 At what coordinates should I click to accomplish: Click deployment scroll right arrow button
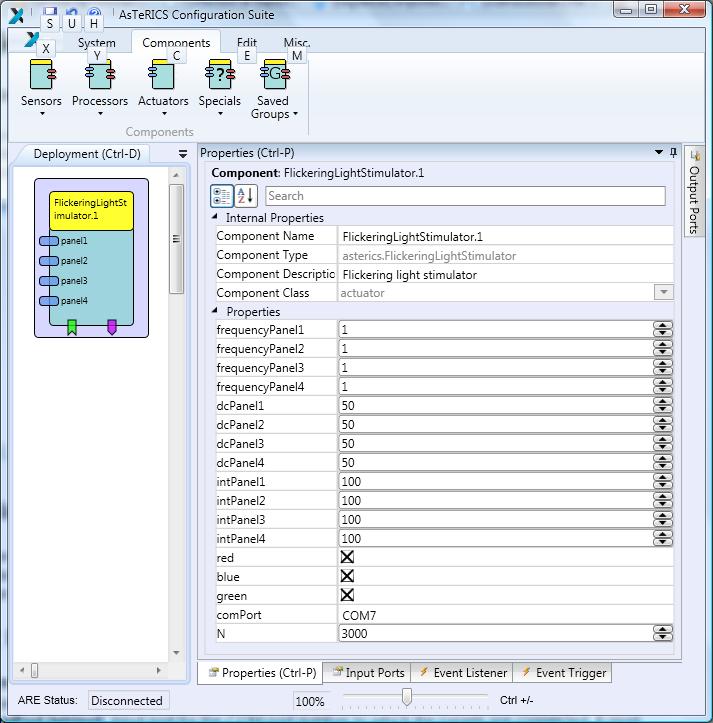coord(159,670)
